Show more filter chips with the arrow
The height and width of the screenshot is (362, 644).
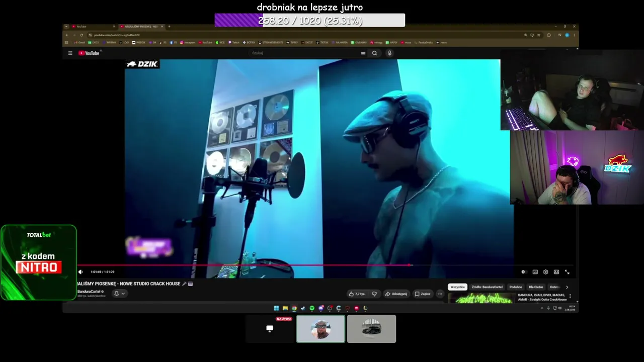pos(567,287)
